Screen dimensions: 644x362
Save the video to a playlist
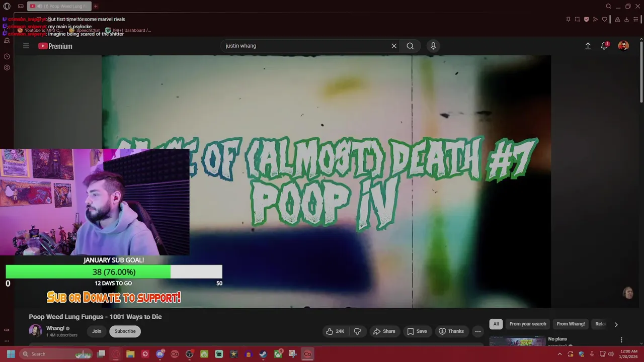(x=417, y=331)
